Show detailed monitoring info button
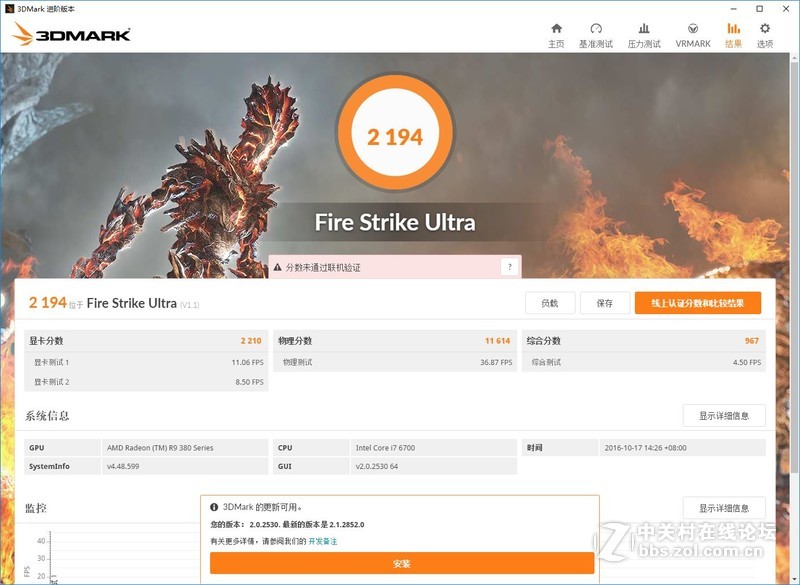The height and width of the screenshot is (585, 800). click(x=724, y=508)
